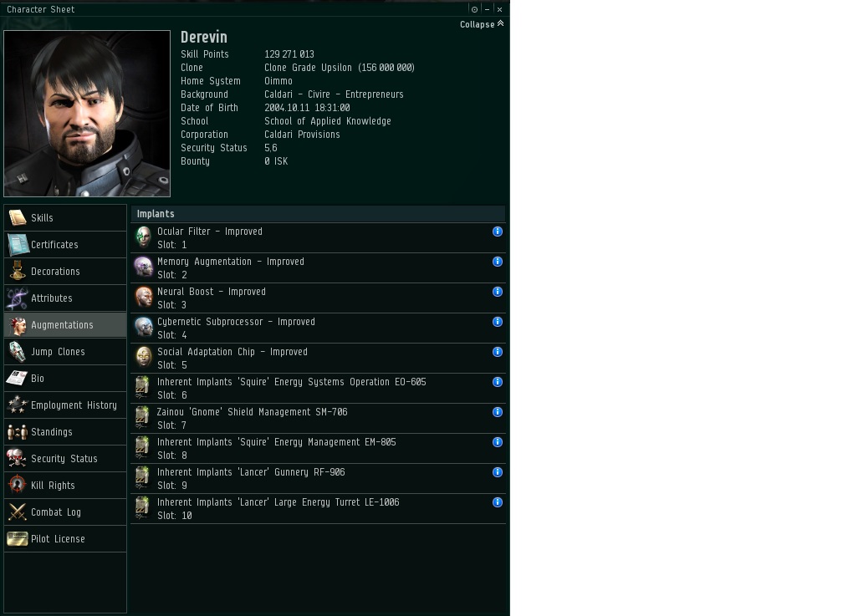Click the Standings people icon

coord(17,431)
